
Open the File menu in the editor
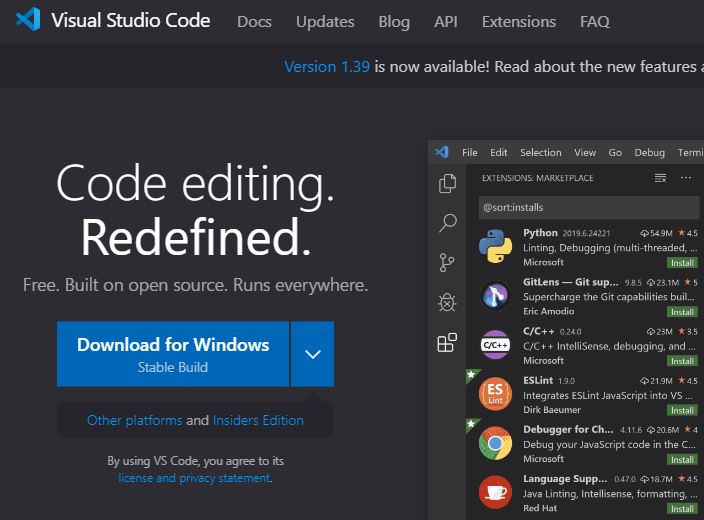470,153
